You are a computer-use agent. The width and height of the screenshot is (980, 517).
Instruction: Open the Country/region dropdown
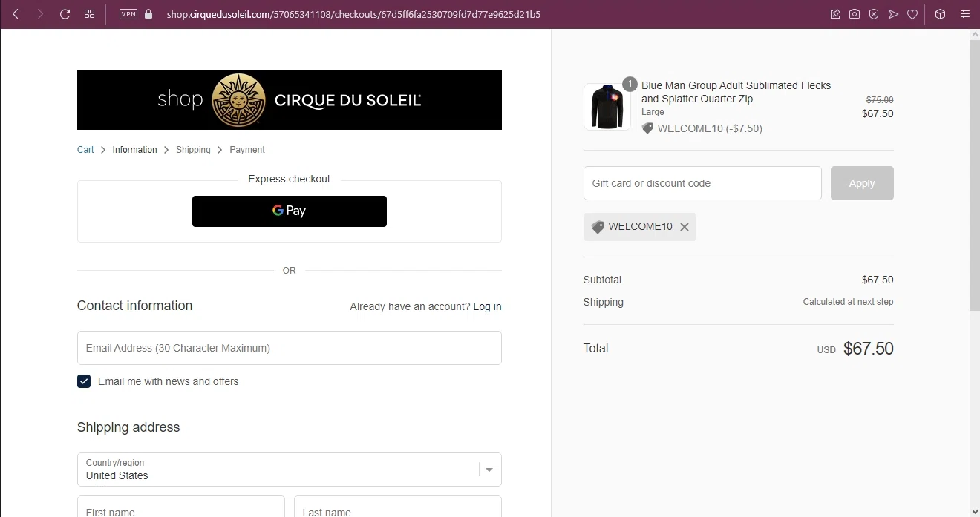(290, 470)
